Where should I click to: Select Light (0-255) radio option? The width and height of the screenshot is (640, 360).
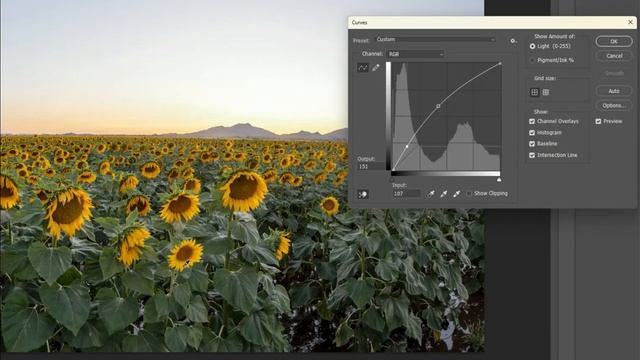click(532, 47)
